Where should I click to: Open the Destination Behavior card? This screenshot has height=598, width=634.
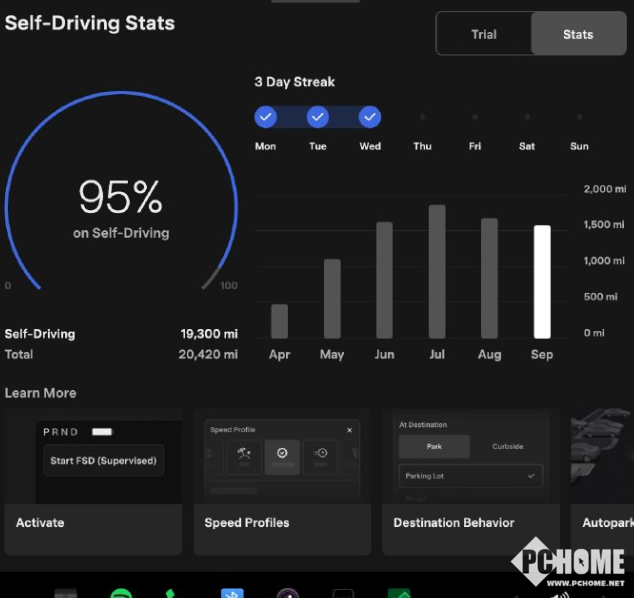pyautogui.click(x=470, y=480)
